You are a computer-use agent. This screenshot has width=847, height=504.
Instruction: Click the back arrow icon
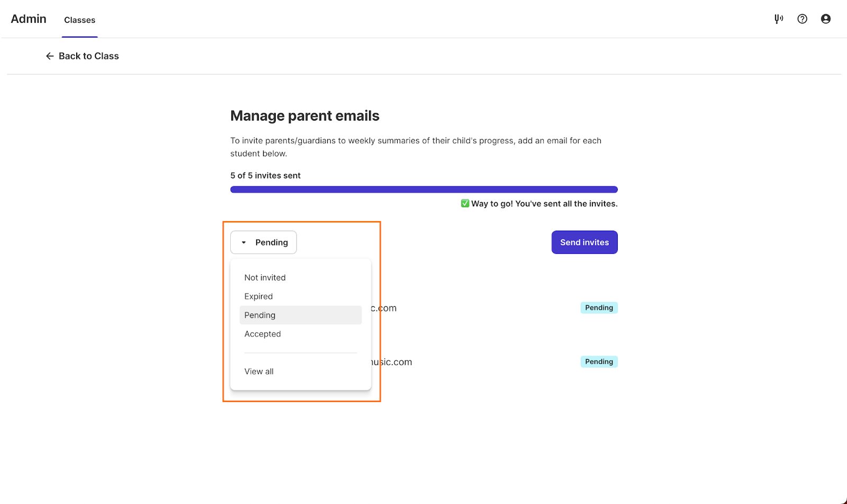(x=50, y=56)
